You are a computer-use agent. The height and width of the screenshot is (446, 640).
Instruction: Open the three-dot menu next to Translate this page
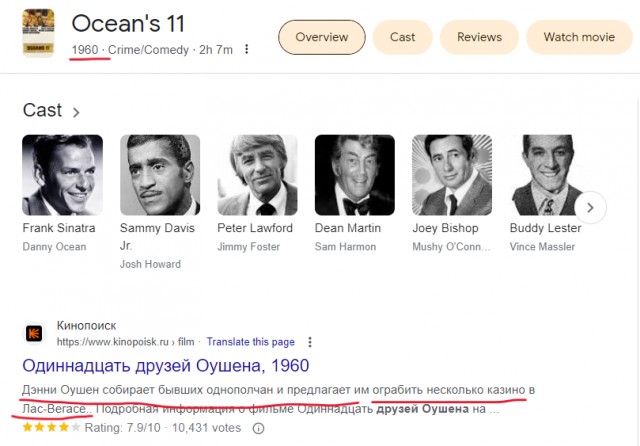coord(310,342)
